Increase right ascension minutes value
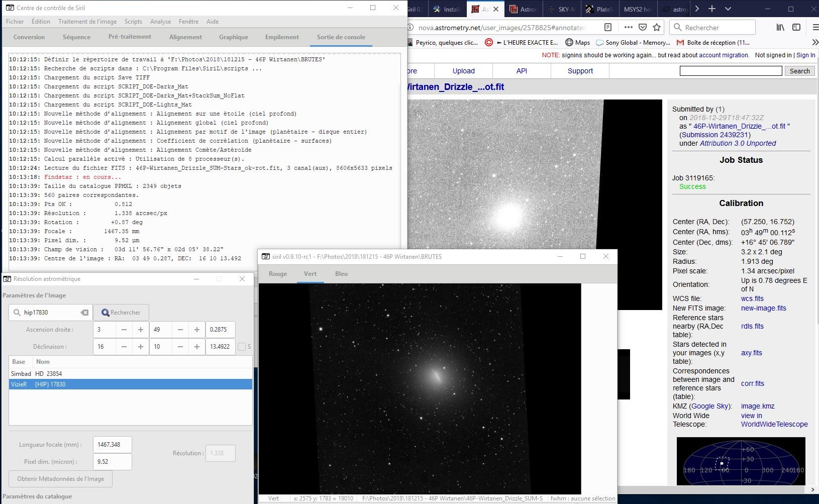Screen dimensions: 819x504 point(197,330)
